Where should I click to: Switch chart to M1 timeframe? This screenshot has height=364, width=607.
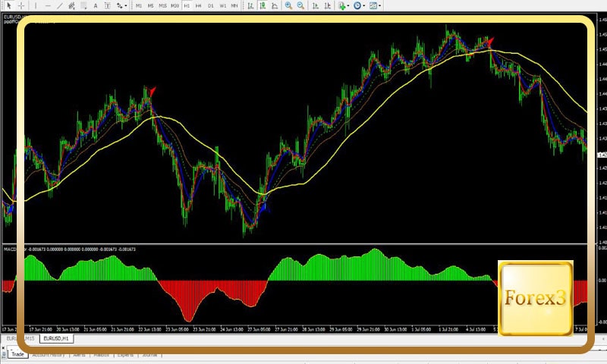139,5
